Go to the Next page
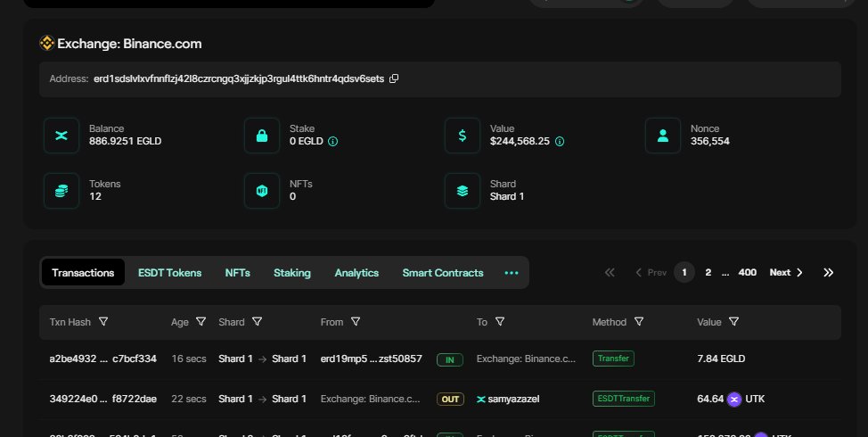 click(786, 273)
